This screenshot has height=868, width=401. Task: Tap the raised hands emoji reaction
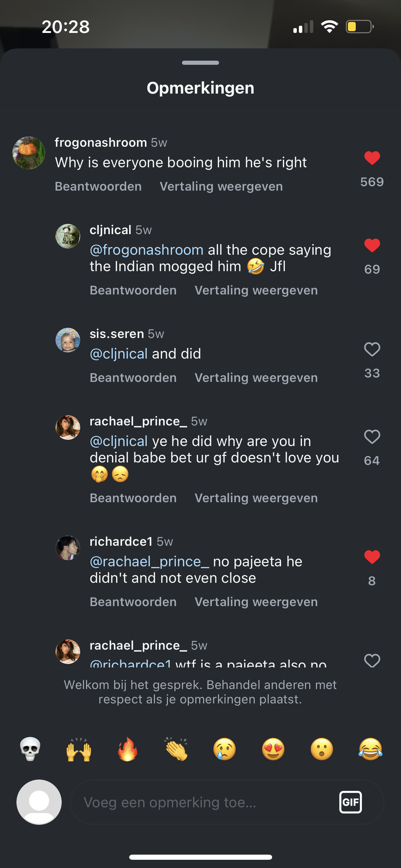point(79,749)
